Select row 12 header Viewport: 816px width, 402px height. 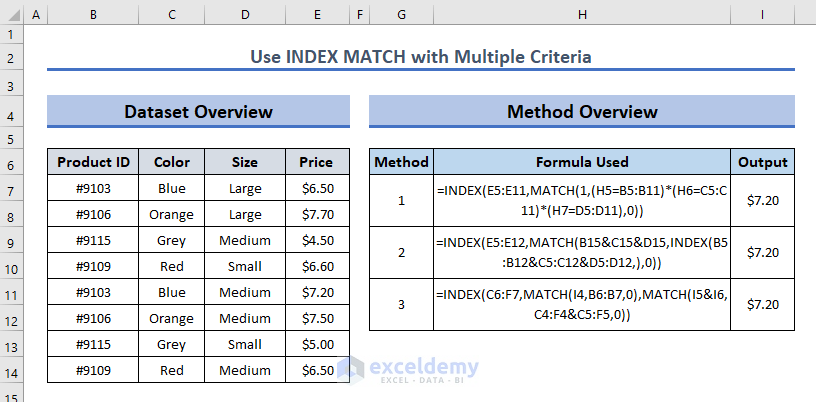point(10,318)
